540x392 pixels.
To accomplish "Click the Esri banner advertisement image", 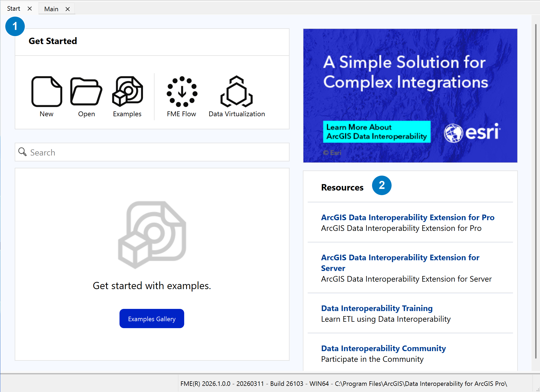I will (x=410, y=96).
